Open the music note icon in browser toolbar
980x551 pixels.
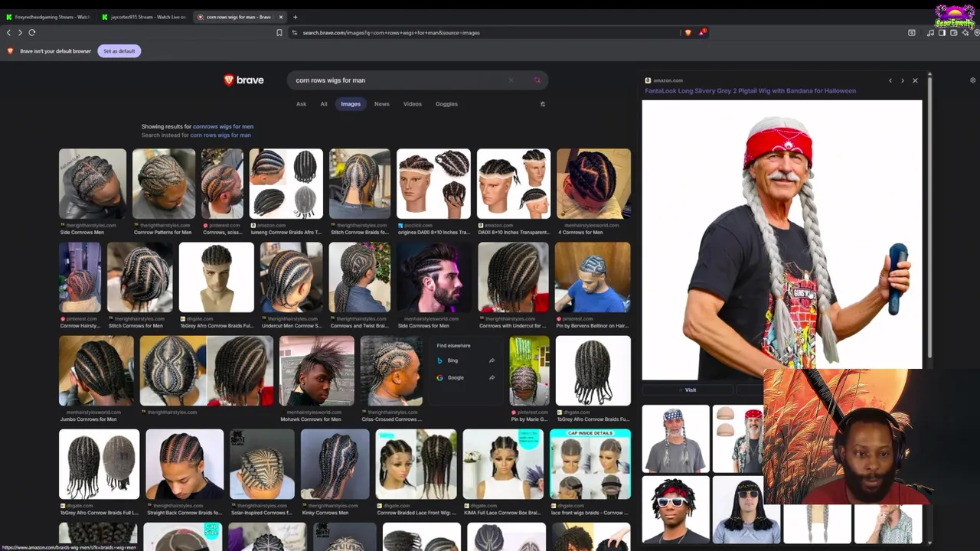click(930, 32)
